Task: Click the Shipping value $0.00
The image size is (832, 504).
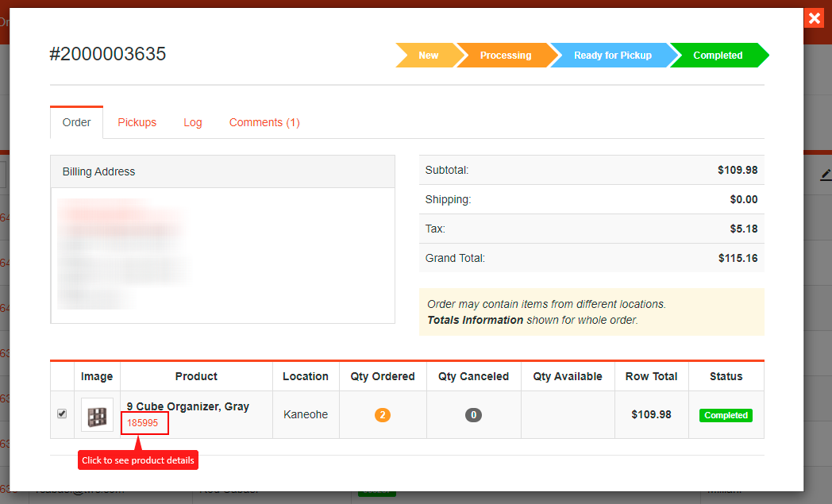Action: (x=744, y=199)
